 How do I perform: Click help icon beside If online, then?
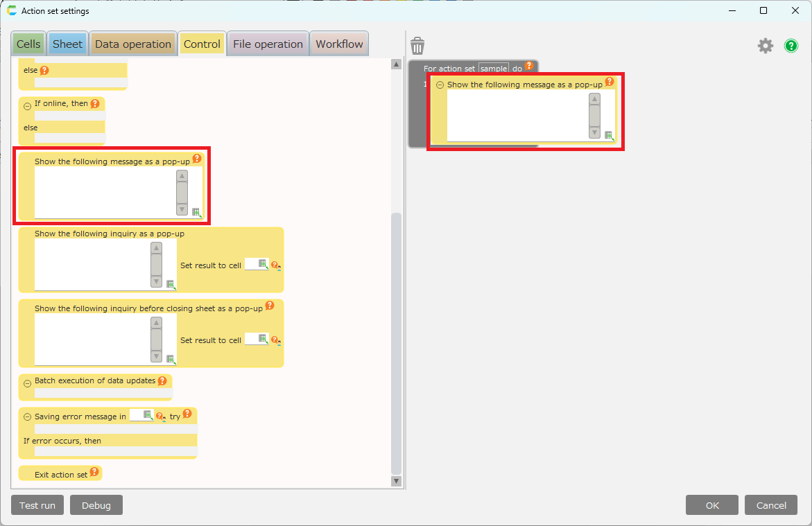(x=95, y=104)
